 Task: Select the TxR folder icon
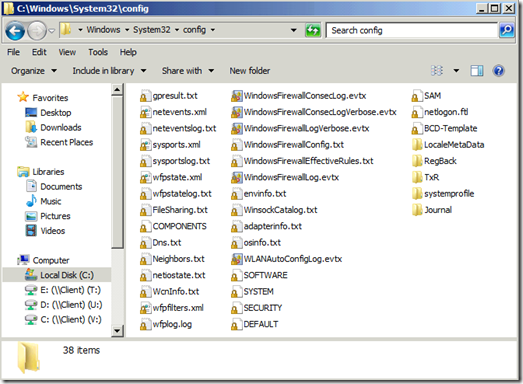[417, 177]
